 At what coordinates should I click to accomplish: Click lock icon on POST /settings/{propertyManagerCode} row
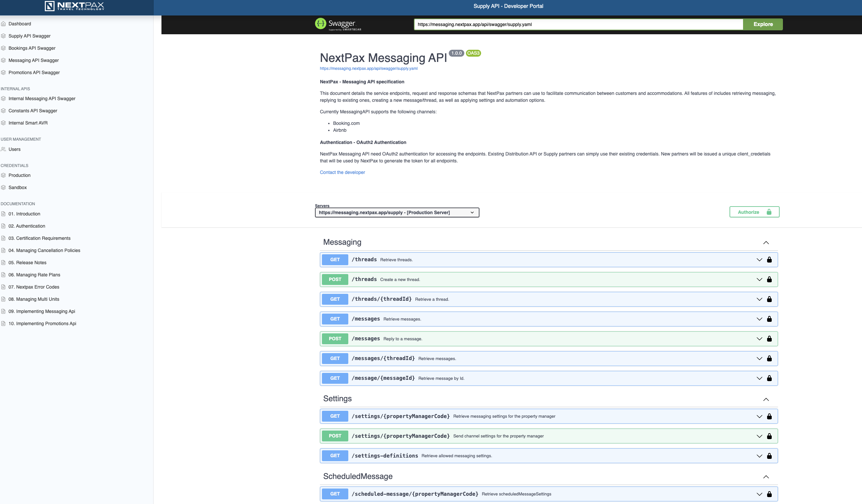click(769, 436)
